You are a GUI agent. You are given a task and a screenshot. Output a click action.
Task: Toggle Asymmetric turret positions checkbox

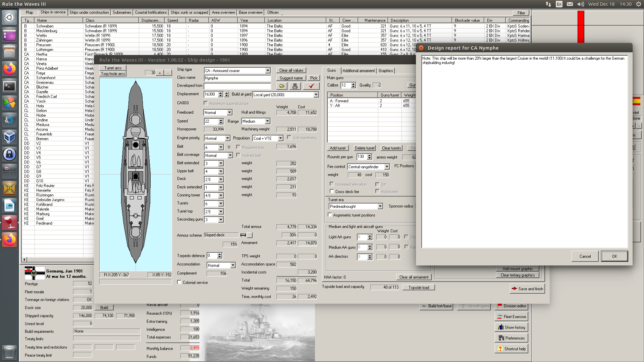tap(330, 215)
